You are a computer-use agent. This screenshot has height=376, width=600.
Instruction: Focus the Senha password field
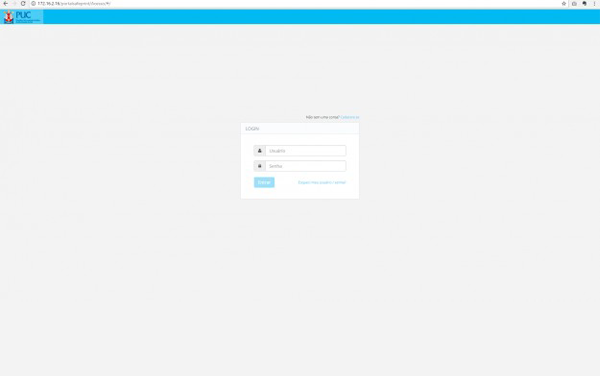(306, 166)
